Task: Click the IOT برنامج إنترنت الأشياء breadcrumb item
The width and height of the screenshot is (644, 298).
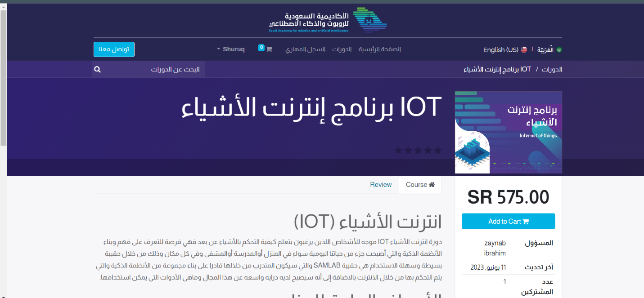Action: click(497, 70)
